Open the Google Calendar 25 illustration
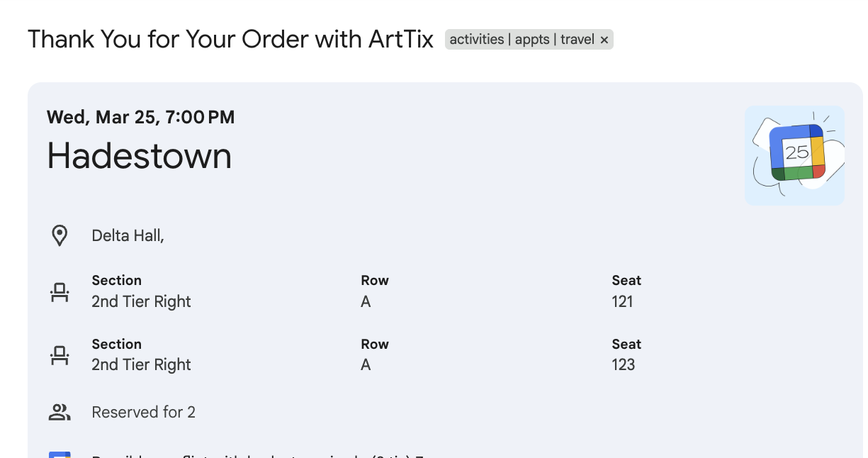 click(x=794, y=155)
